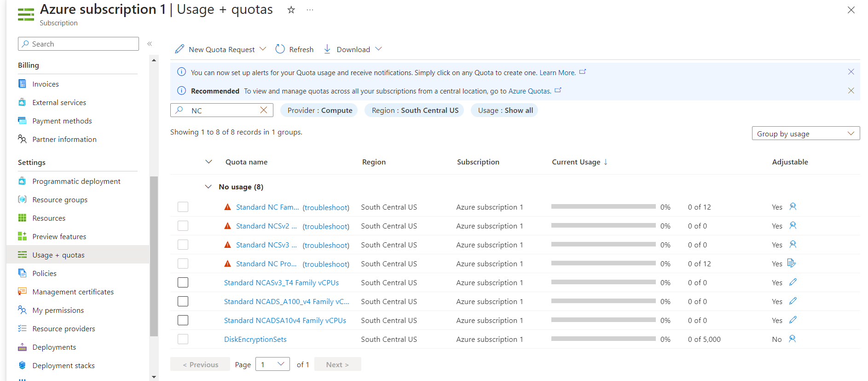The image size is (868, 381).
Task: Open the ellipsis more options menu
Action: pyautogui.click(x=310, y=10)
